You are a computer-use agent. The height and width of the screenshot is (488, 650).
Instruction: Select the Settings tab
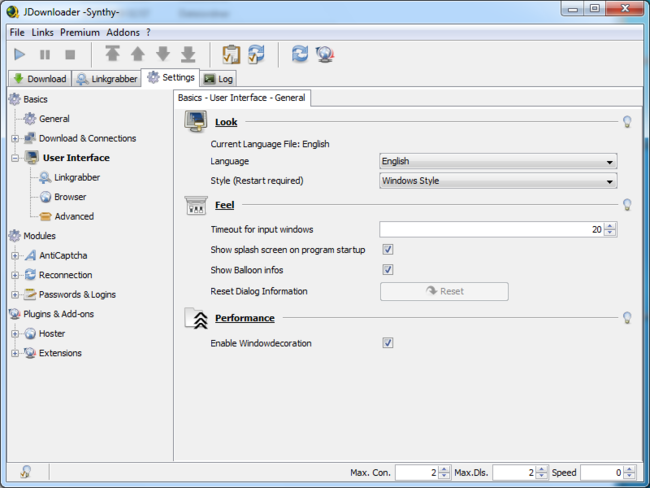click(171, 78)
